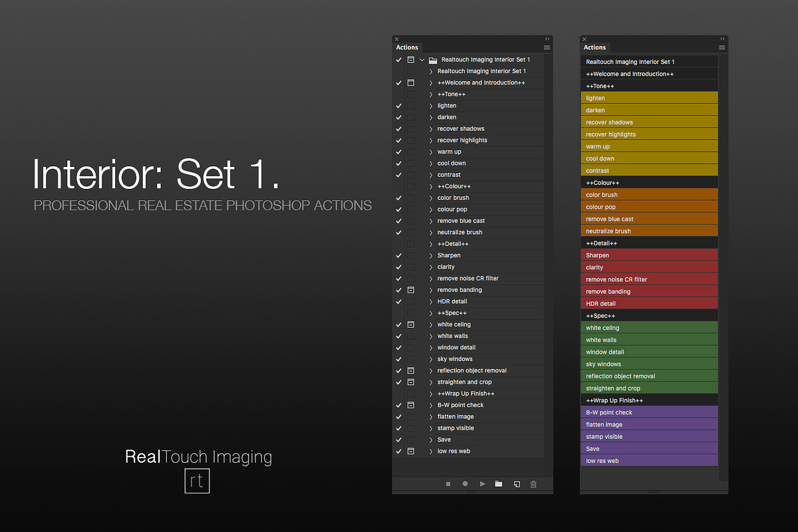Expand the warm up action

coord(431,152)
